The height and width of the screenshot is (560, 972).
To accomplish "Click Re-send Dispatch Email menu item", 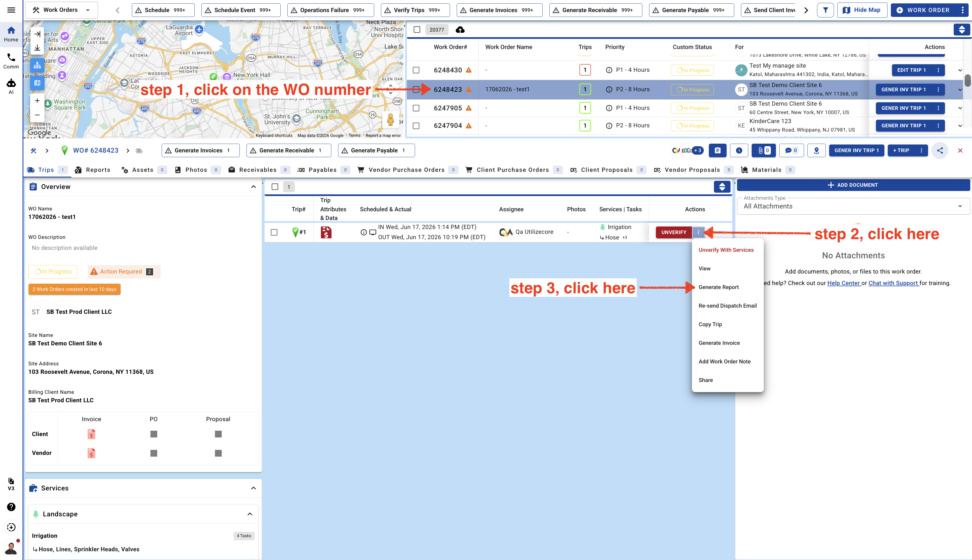I will pos(727,306).
